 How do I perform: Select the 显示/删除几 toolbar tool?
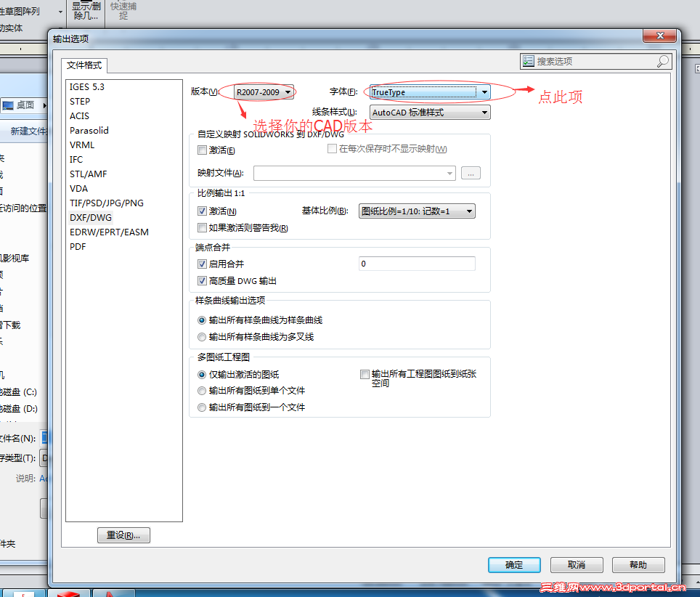tap(85, 11)
